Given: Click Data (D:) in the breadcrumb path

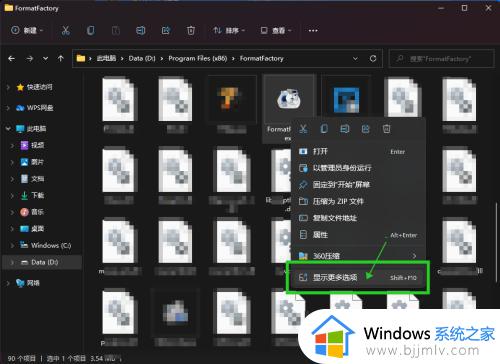Looking at the screenshot, I should click(x=142, y=58).
